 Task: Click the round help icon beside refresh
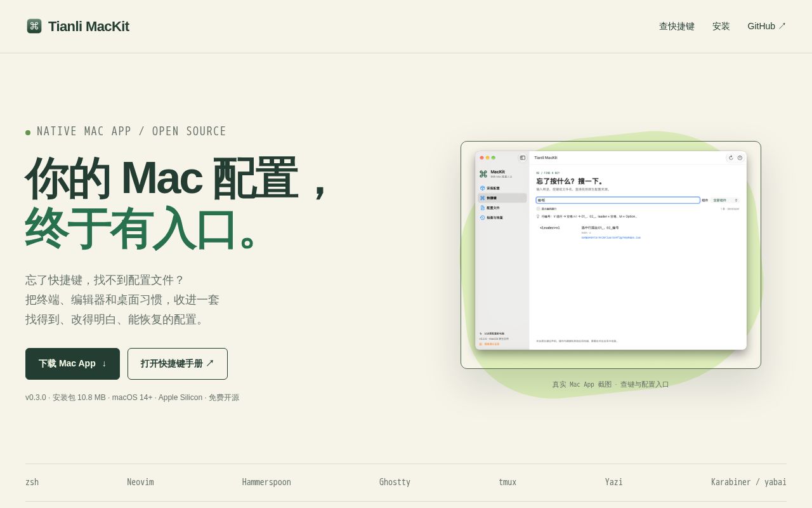(740, 157)
